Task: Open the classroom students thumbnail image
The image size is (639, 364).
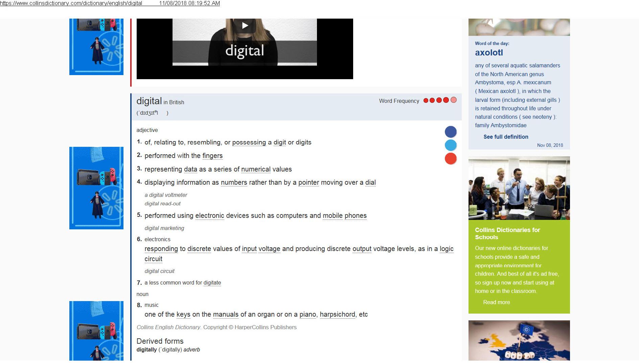Action: coord(519,188)
